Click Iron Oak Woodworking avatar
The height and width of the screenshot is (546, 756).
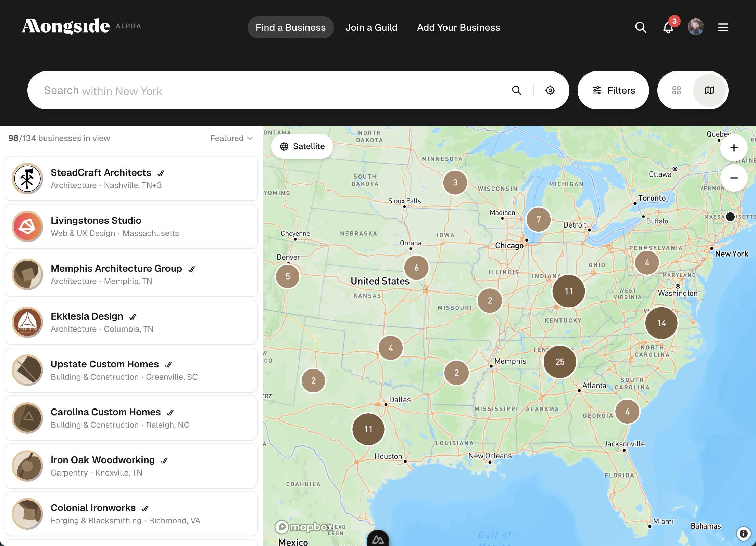27,466
